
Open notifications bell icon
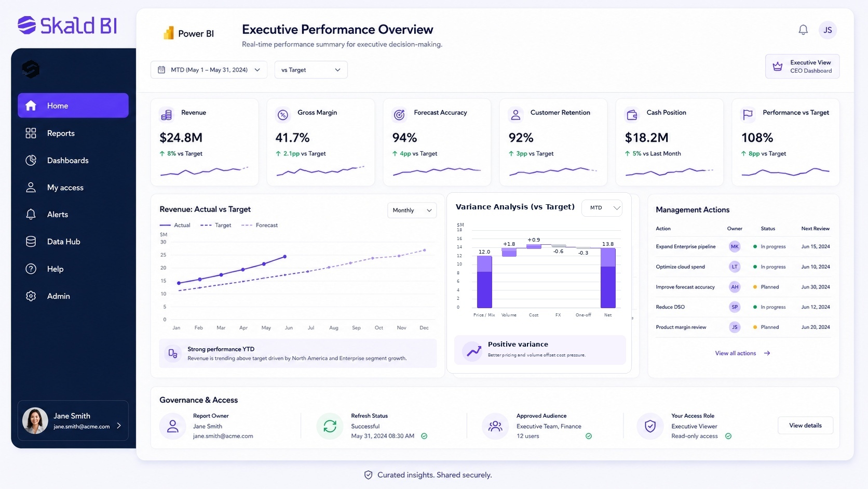pos(803,30)
